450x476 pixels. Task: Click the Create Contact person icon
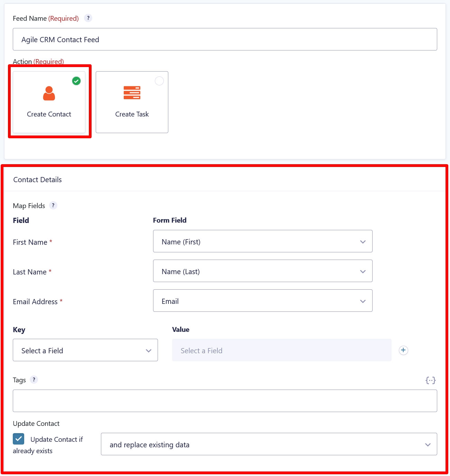[x=49, y=93]
